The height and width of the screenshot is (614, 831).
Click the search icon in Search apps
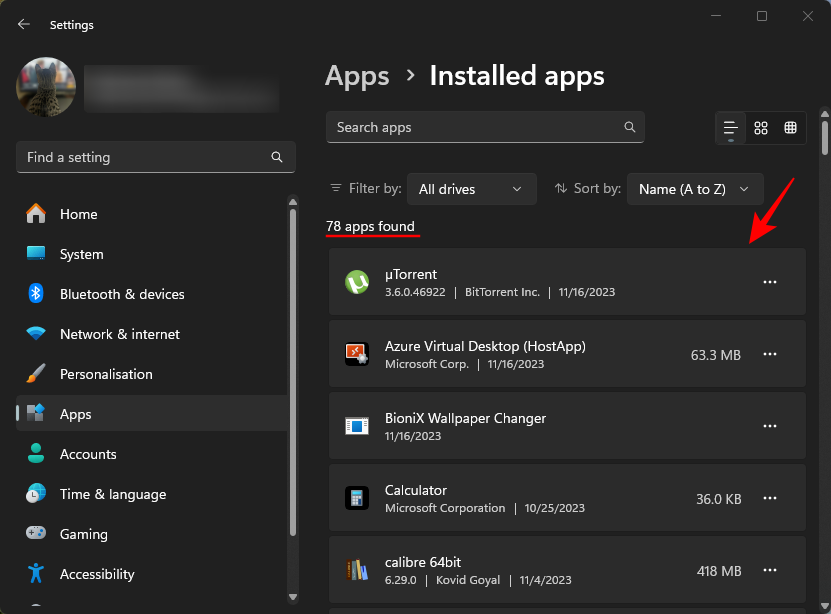point(629,127)
